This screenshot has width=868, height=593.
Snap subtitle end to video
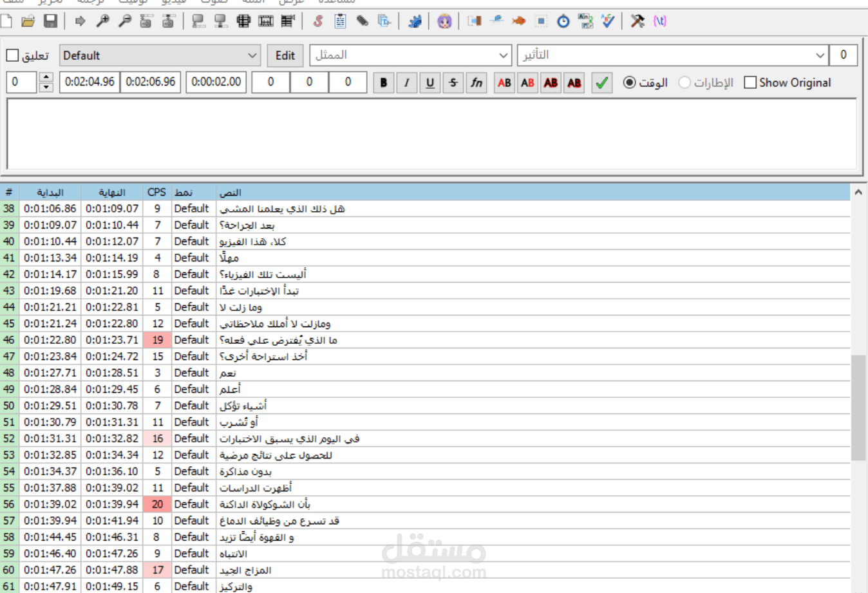click(221, 21)
